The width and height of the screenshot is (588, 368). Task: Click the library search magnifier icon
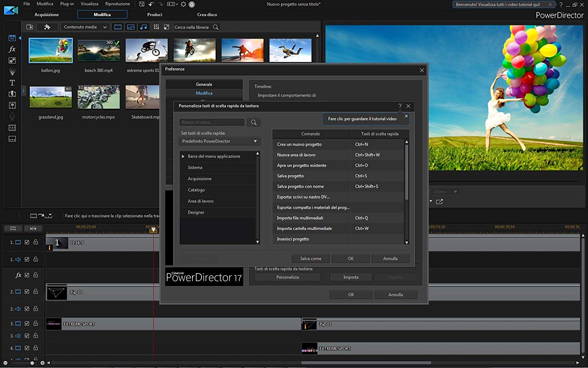coord(216,27)
